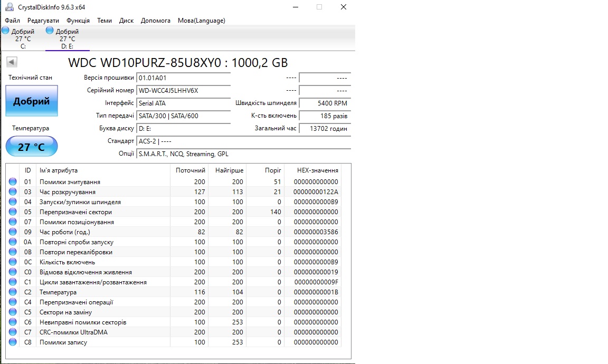The height and width of the screenshot is (364, 608).
Task: Click status icon for Помилки зчитування row
Action: point(13,181)
